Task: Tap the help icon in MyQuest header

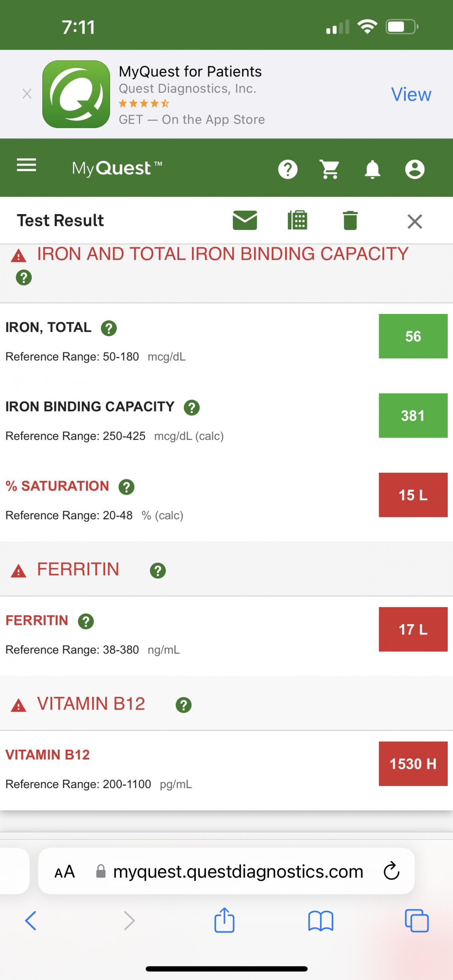Action: point(288,169)
